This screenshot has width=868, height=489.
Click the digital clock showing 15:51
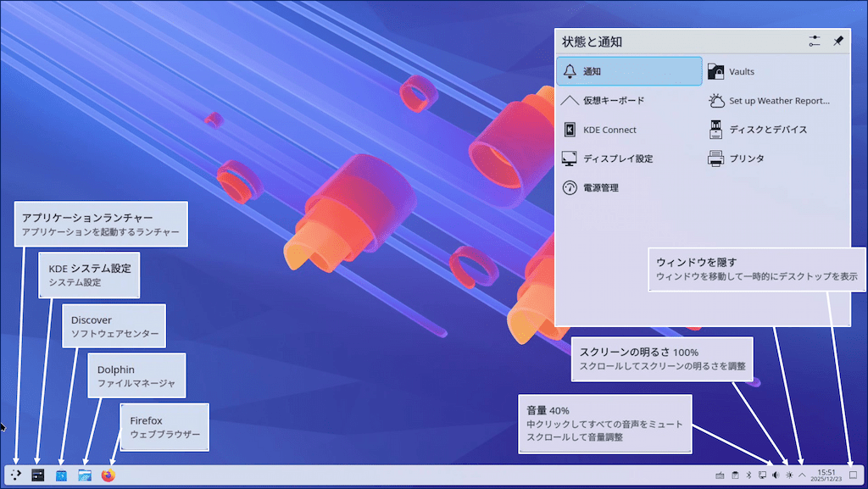point(826,475)
